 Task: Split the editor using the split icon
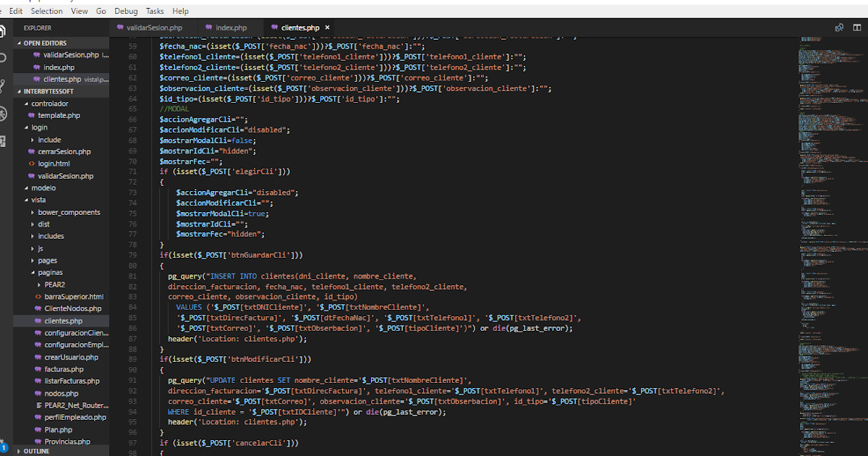pos(858,27)
